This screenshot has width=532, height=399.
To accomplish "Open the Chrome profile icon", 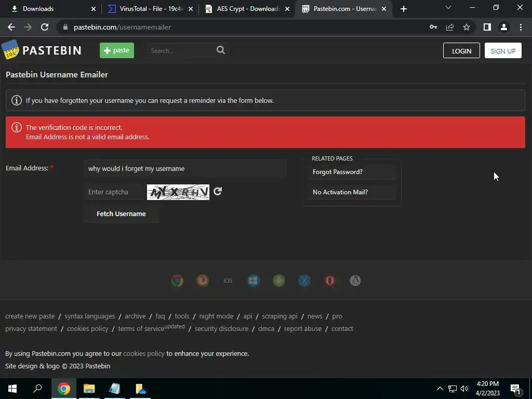I will click(x=504, y=27).
